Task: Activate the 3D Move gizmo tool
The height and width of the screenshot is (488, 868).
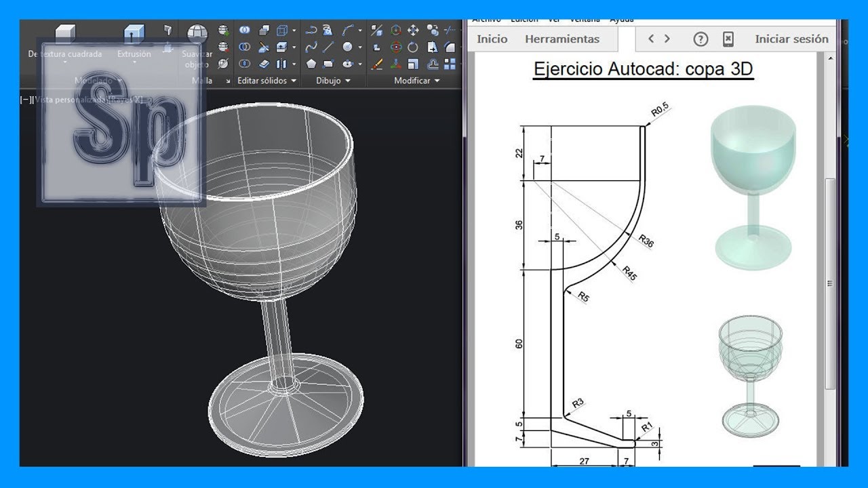Action: pos(396,30)
